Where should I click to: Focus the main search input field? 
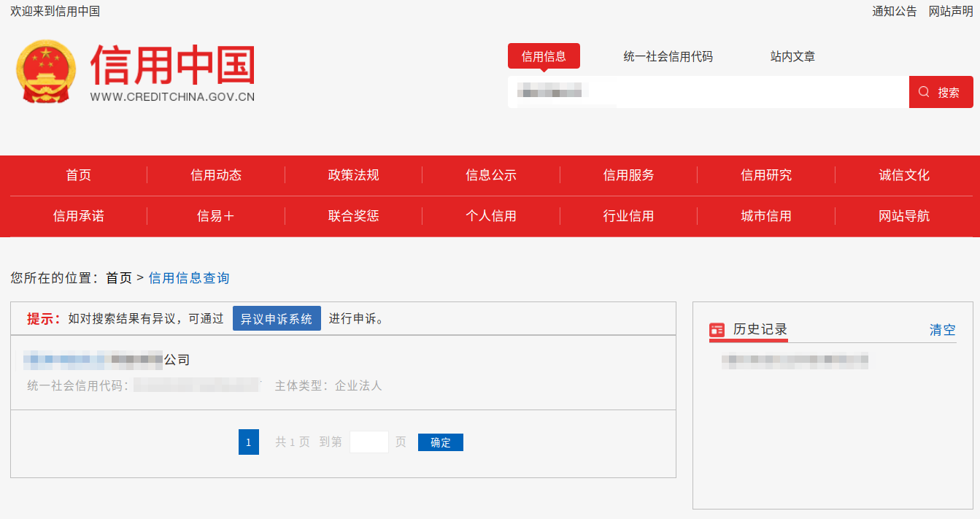tap(709, 92)
